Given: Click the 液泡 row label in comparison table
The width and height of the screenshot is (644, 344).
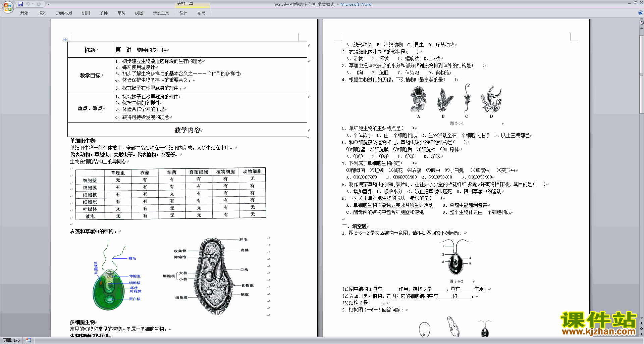Looking at the screenshot, I should (x=90, y=216).
